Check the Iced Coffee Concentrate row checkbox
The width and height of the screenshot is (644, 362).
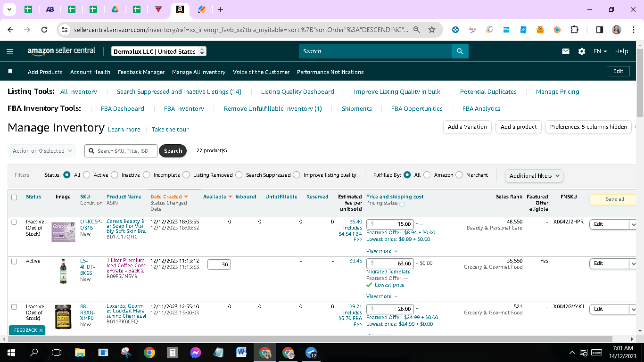click(x=14, y=261)
